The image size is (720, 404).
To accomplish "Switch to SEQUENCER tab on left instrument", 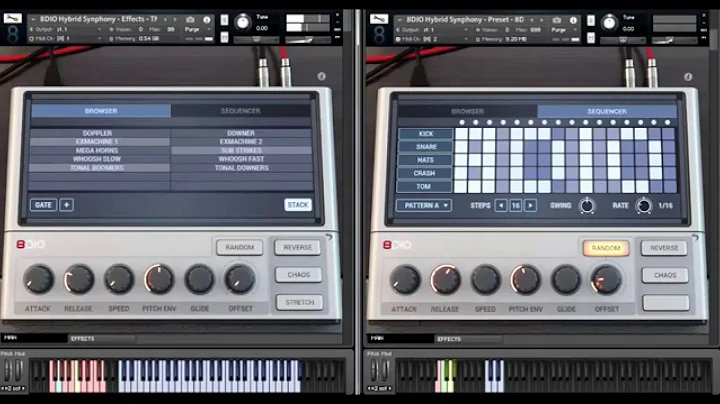I will coord(241,111).
